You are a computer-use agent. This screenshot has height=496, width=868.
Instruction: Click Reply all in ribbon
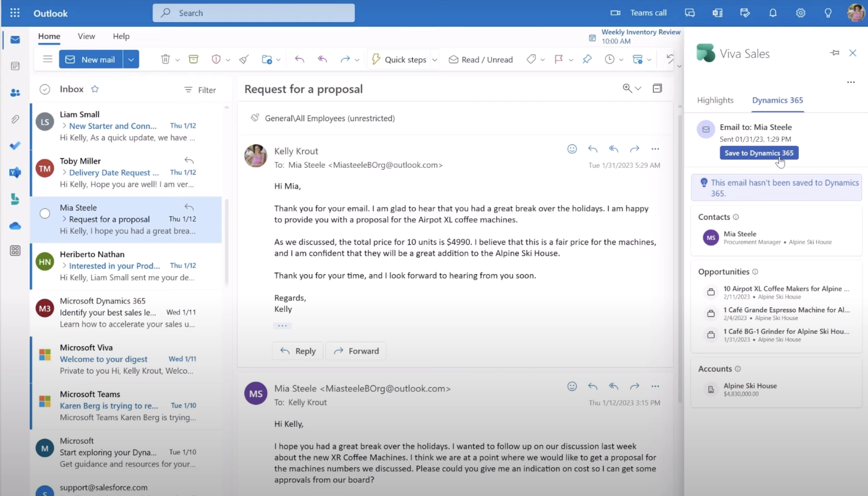point(322,59)
